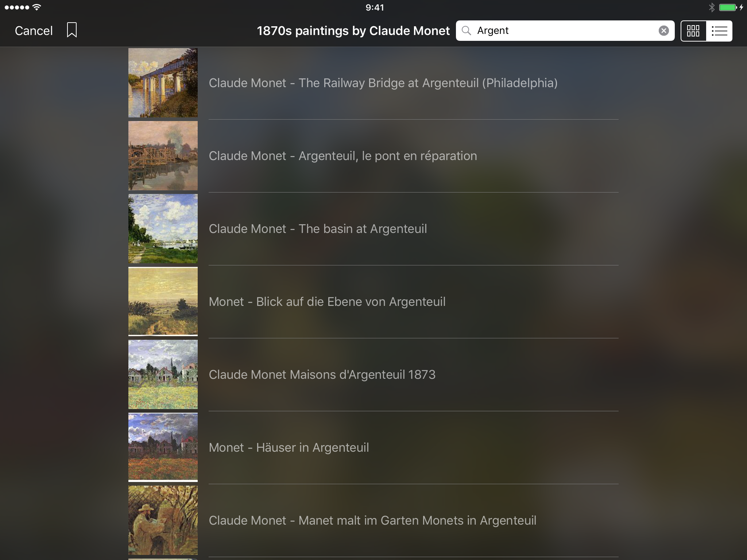
Task: Select The Railway Bridge at Argenteuil title
Action: click(383, 83)
